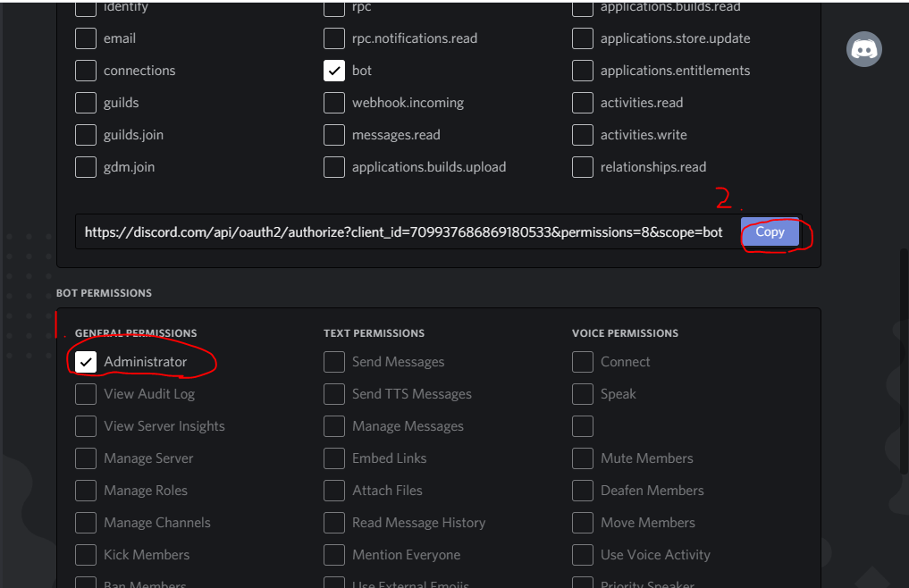Viewport: 909px width, 588px height.
Task: Enable relationships.read scope
Action: click(583, 167)
